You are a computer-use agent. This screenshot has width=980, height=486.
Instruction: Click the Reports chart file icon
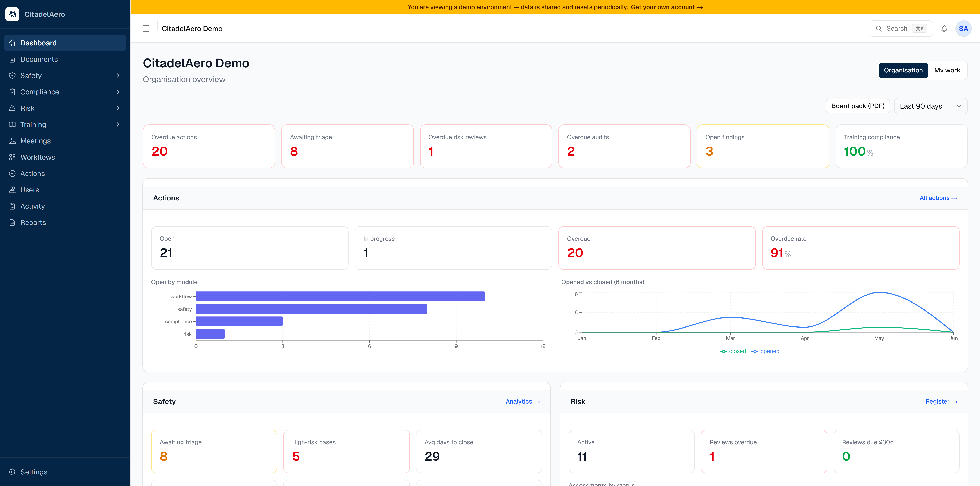(12, 223)
